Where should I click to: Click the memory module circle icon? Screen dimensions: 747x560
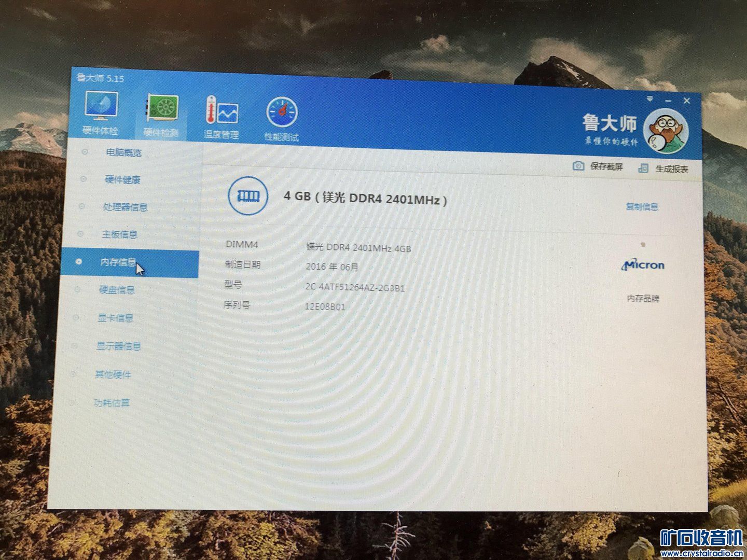coord(248,195)
